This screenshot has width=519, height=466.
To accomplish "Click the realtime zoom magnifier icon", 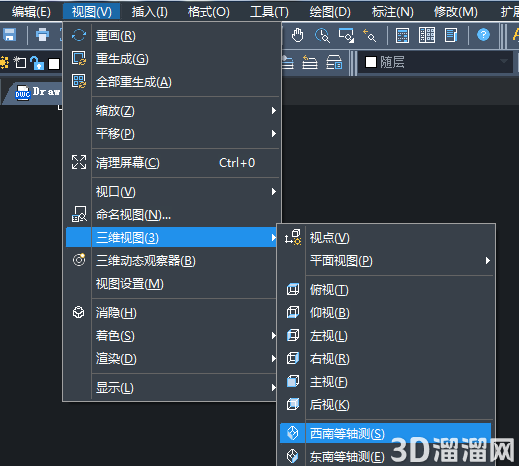I will point(322,35).
